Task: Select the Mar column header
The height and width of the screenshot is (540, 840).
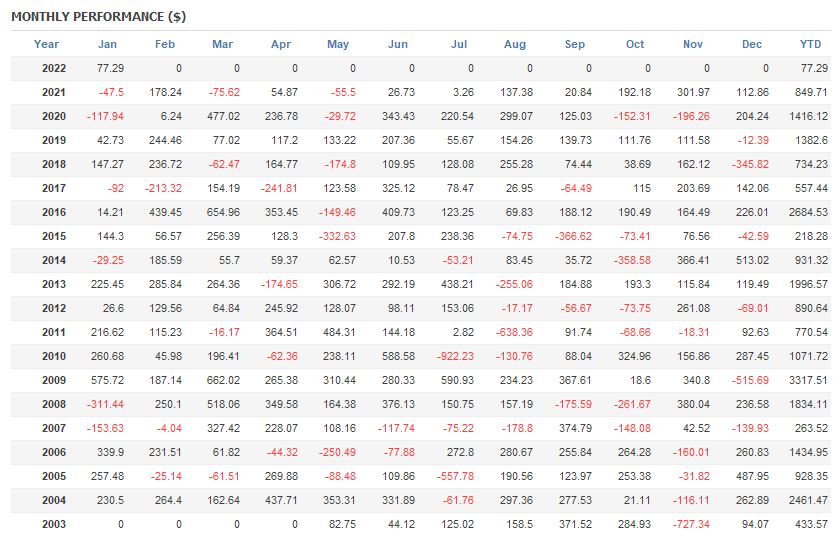Action: 223,44
